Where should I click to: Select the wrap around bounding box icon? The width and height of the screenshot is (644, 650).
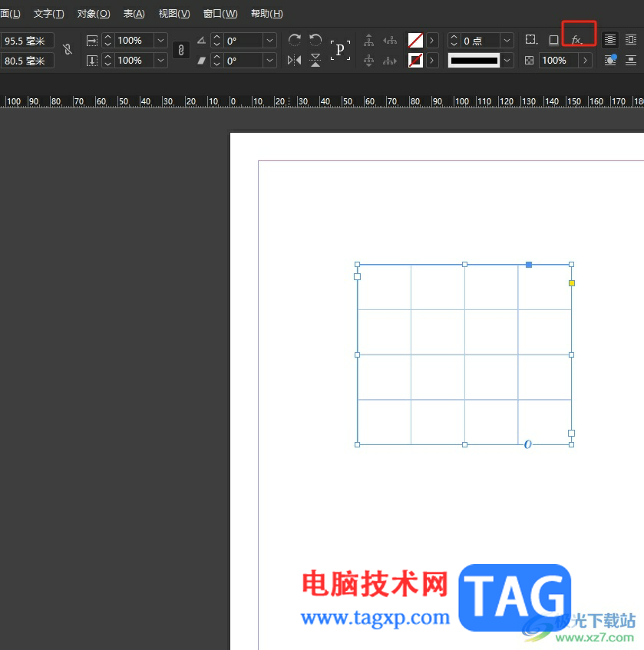[631, 40]
